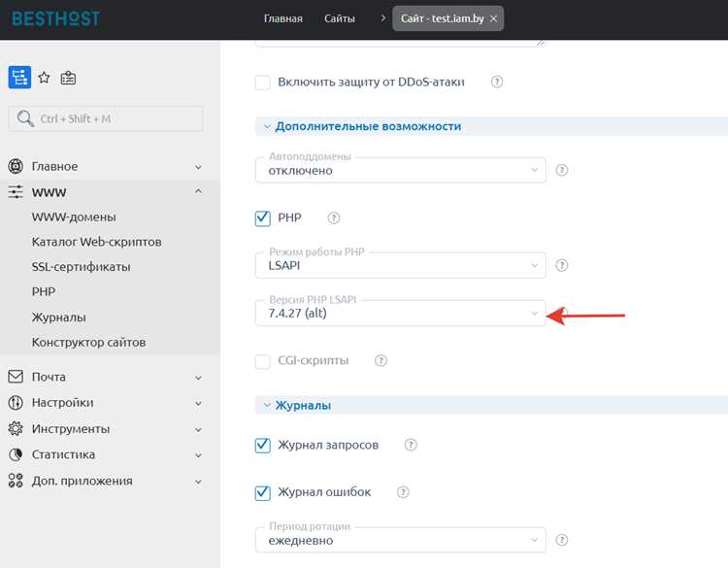Image resolution: width=728 pixels, height=568 pixels.
Task: Open the Версия PHP LSAPI dropdown
Action: (x=401, y=313)
